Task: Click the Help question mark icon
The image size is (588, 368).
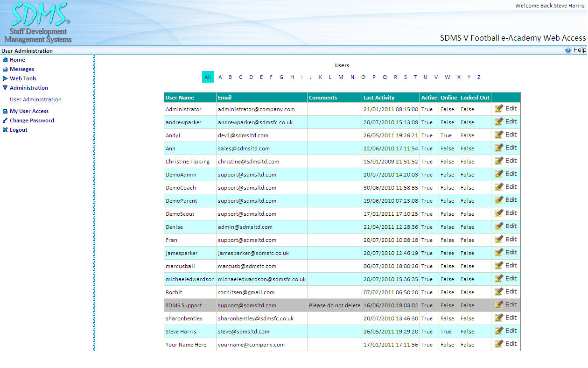Action: 568,50
